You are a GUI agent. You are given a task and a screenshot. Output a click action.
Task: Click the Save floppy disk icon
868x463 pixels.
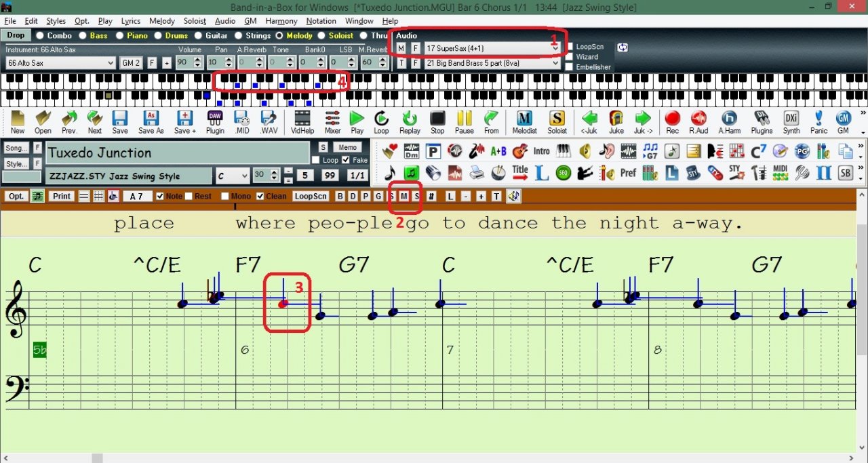(x=120, y=122)
